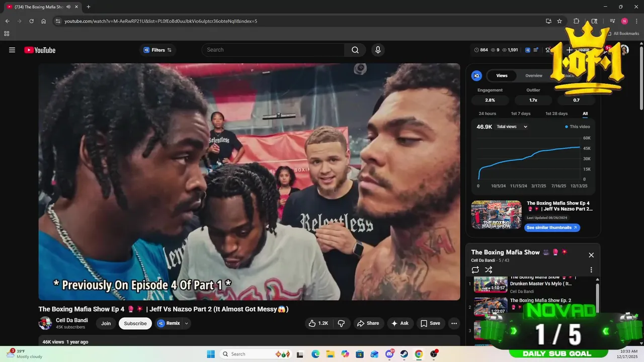Click the vidIQ list icon in top bar
This screenshot has height=362, width=644.
536,50
